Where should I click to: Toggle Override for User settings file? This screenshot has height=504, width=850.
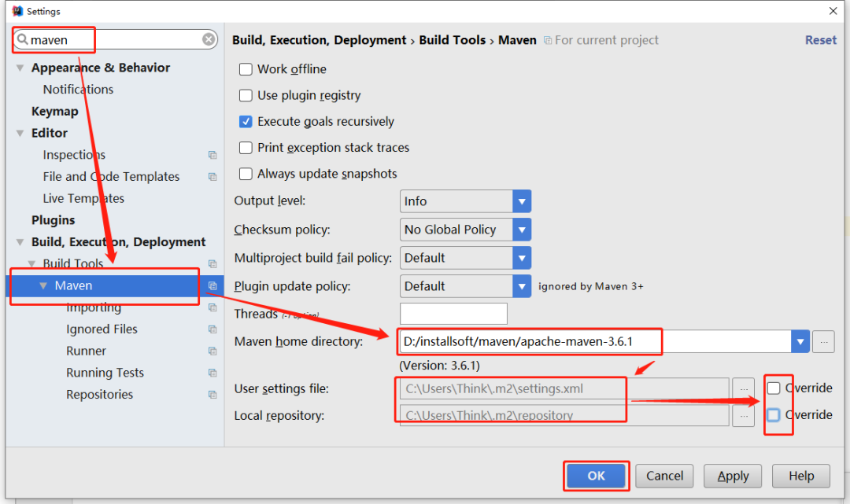click(774, 388)
